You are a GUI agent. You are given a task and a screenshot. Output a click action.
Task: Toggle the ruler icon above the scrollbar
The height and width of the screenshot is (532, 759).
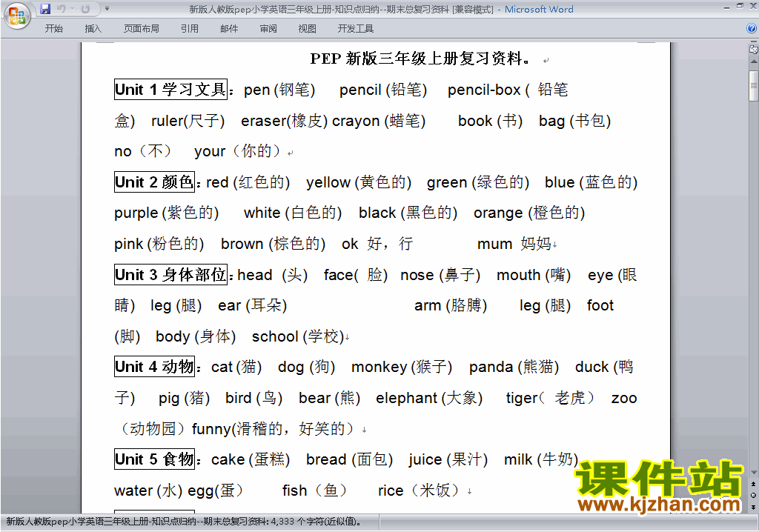(753, 49)
